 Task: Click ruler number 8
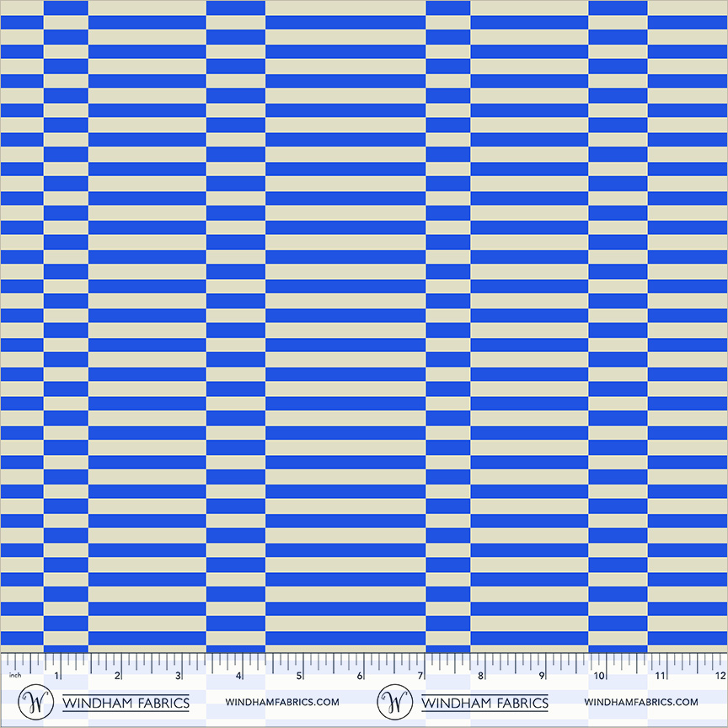coord(480,676)
